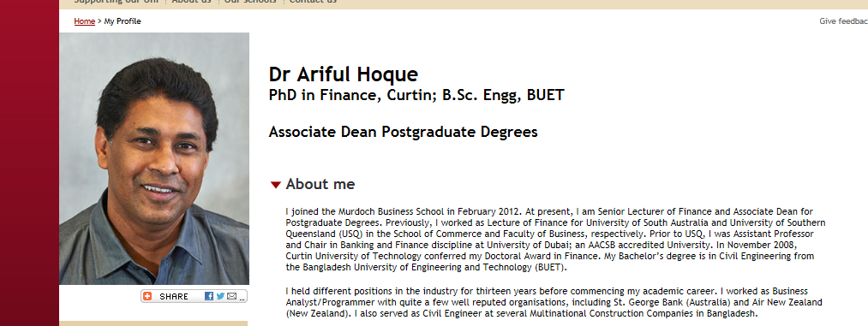Open the Contact us menu item
868x326 pixels.
click(x=313, y=2)
